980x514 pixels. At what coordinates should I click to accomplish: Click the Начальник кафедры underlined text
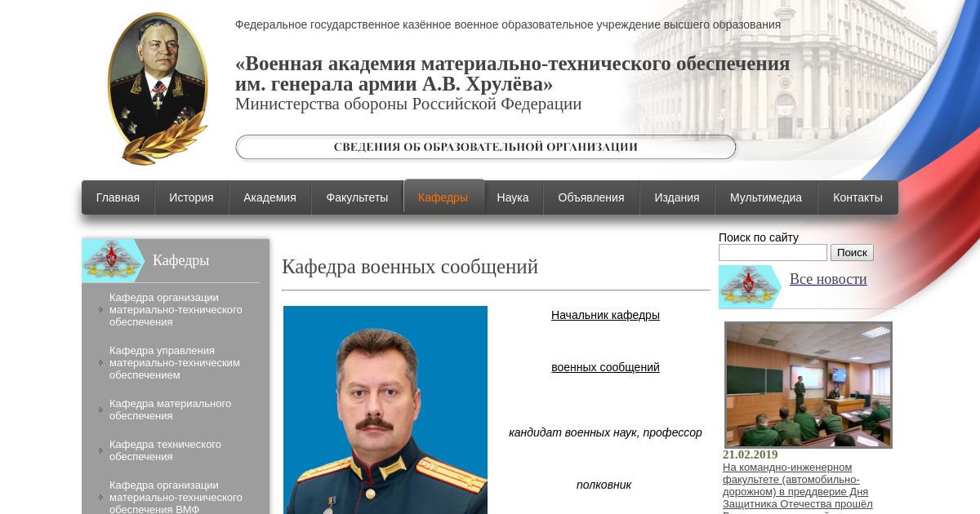(605, 315)
